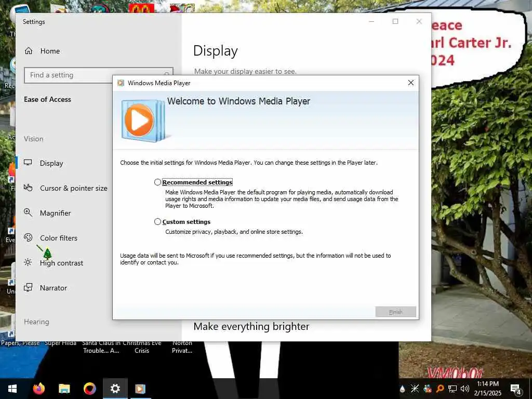
Task: Click the Narrator icon in Settings sidebar
Action: click(28, 287)
